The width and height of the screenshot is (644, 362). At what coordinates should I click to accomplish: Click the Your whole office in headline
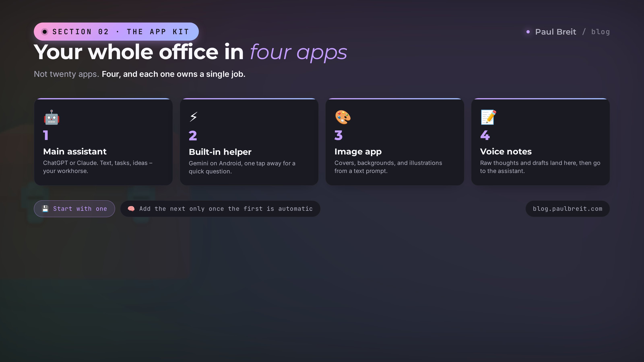(x=139, y=52)
